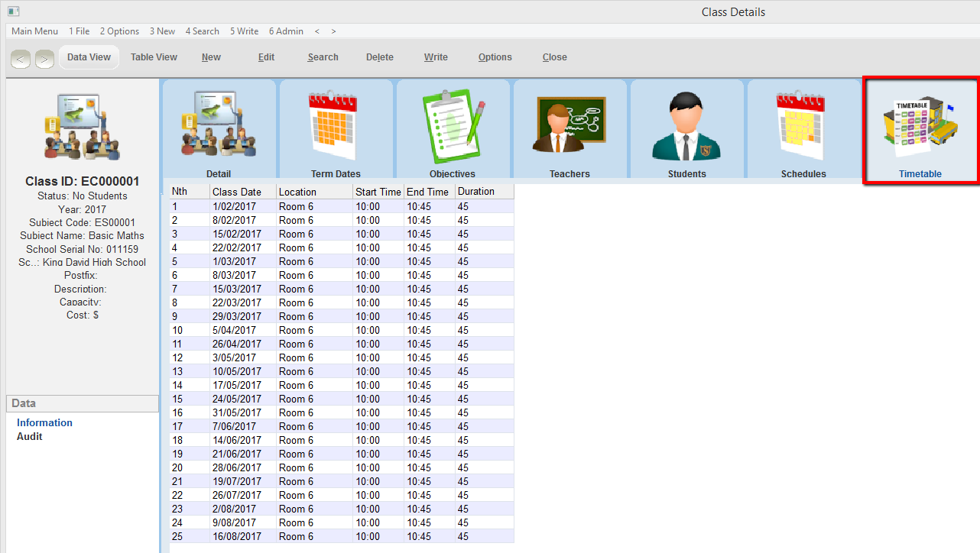Click the Delete toolbar button
980x553 pixels.
point(379,57)
